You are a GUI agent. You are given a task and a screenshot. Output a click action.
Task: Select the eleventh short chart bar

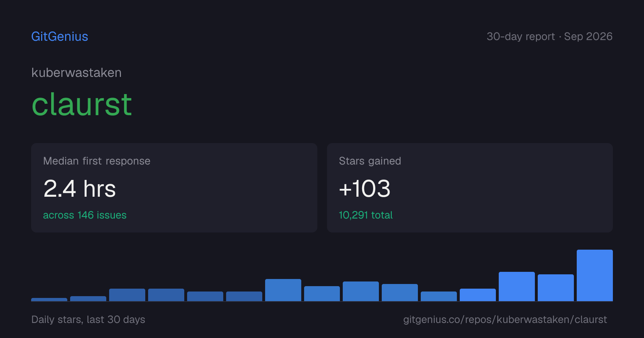(439, 296)
